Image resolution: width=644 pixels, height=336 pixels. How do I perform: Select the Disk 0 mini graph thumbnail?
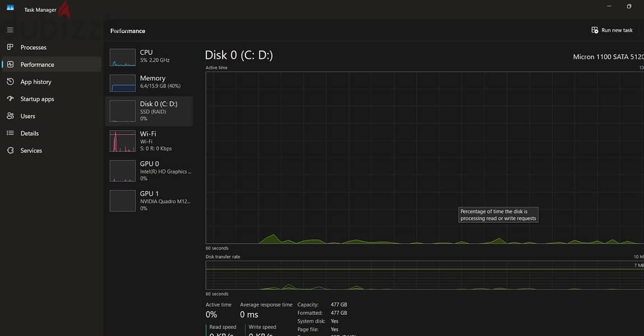coord(122,111)
